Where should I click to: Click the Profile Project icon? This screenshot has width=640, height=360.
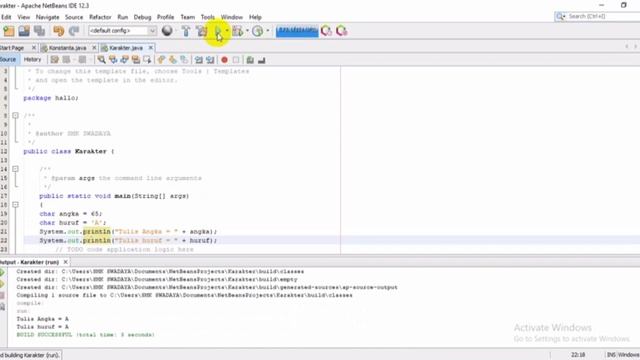tap(258, 31)
